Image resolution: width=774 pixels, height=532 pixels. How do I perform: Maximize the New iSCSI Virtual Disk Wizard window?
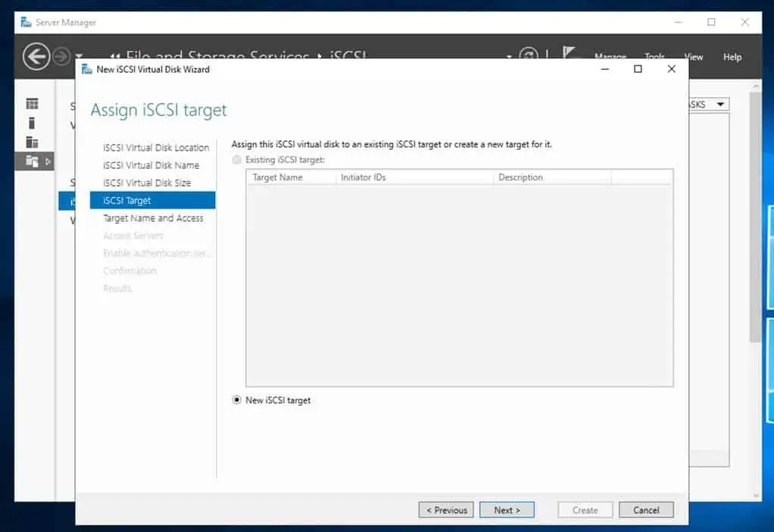click(638, 69)
